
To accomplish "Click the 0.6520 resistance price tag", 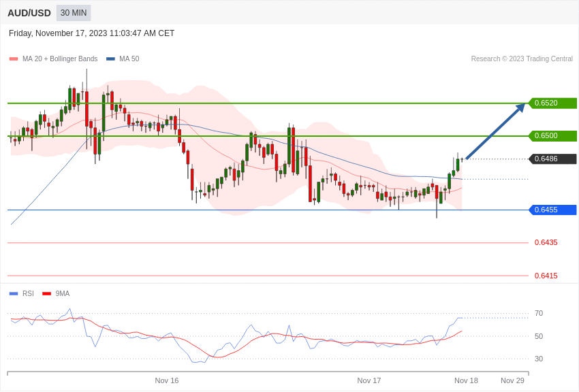I will pyautogui.click(x=552, y=103).
